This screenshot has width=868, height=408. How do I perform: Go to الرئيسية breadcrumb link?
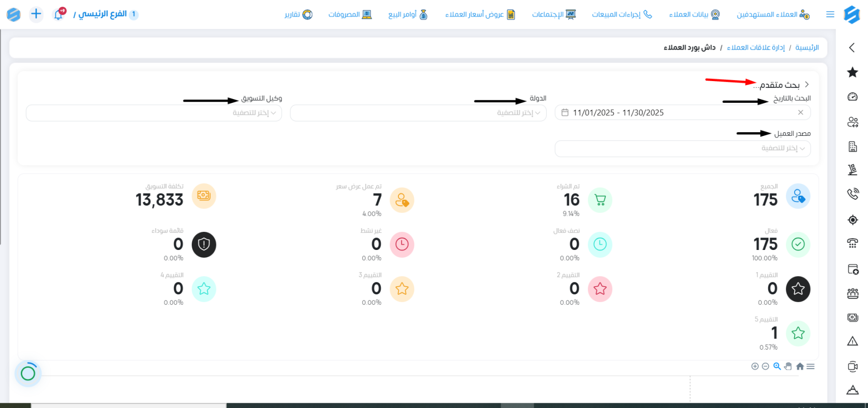coord(807,48)
